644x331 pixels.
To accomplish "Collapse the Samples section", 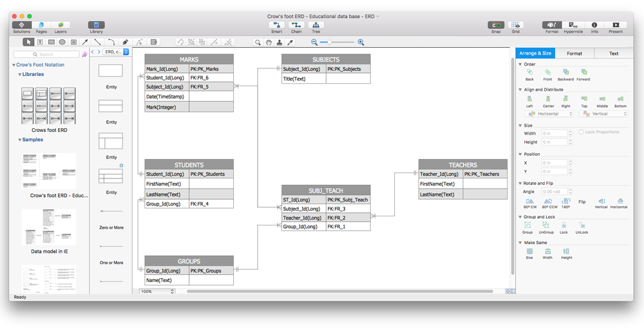I will pos(19,140).
